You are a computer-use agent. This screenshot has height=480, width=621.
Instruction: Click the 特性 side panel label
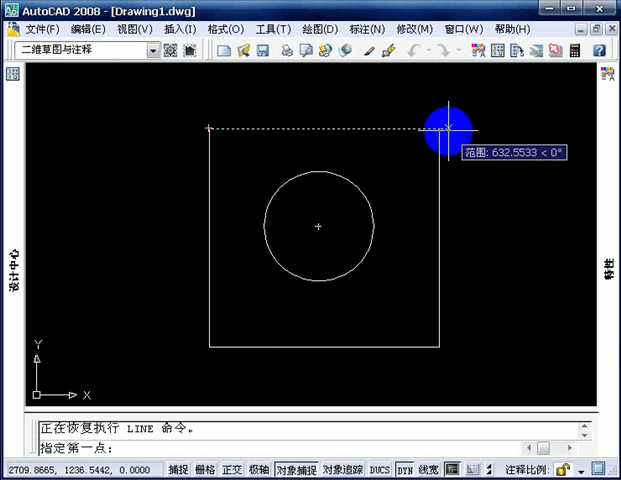(x=609, y=269)
